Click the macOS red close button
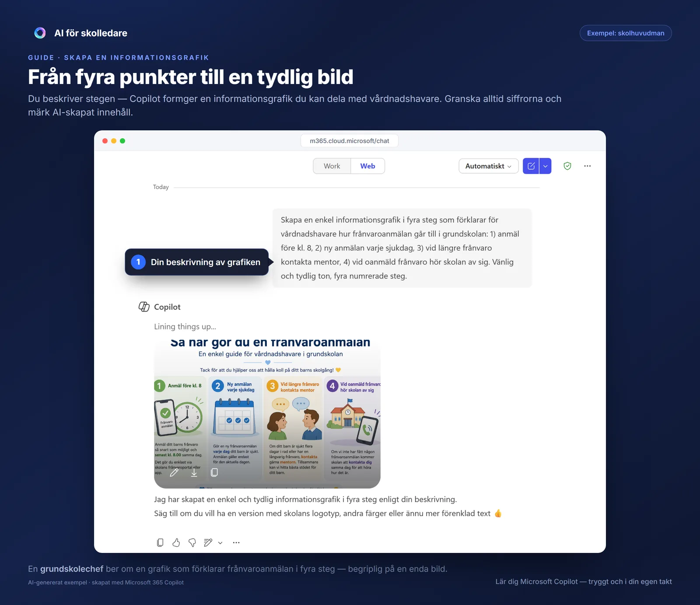 pyautogui.click(x=105, y=141)
